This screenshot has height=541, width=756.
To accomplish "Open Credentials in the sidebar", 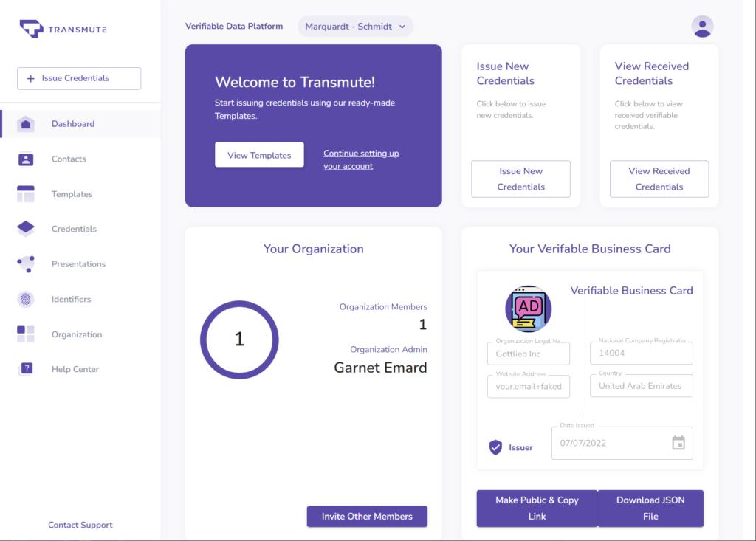I will (x=80, y=229).
